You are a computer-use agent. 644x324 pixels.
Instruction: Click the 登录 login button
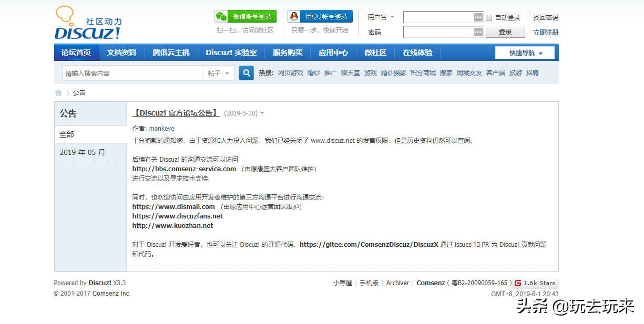tap(505, 32)
